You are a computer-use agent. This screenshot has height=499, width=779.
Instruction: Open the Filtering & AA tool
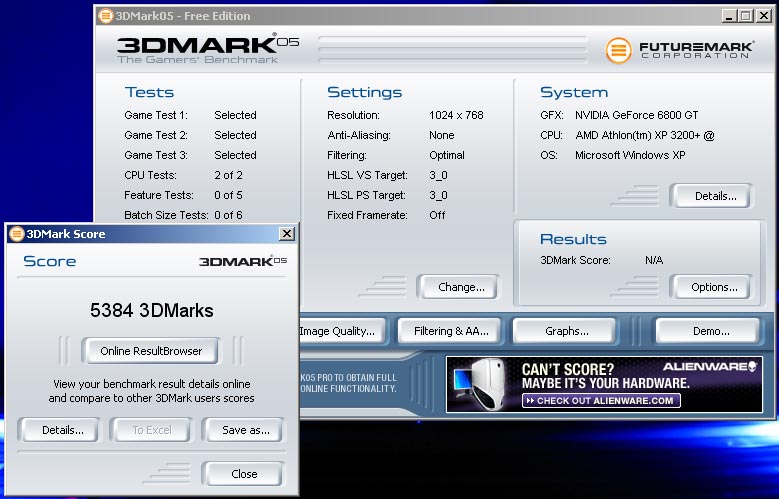pos(451,331)
